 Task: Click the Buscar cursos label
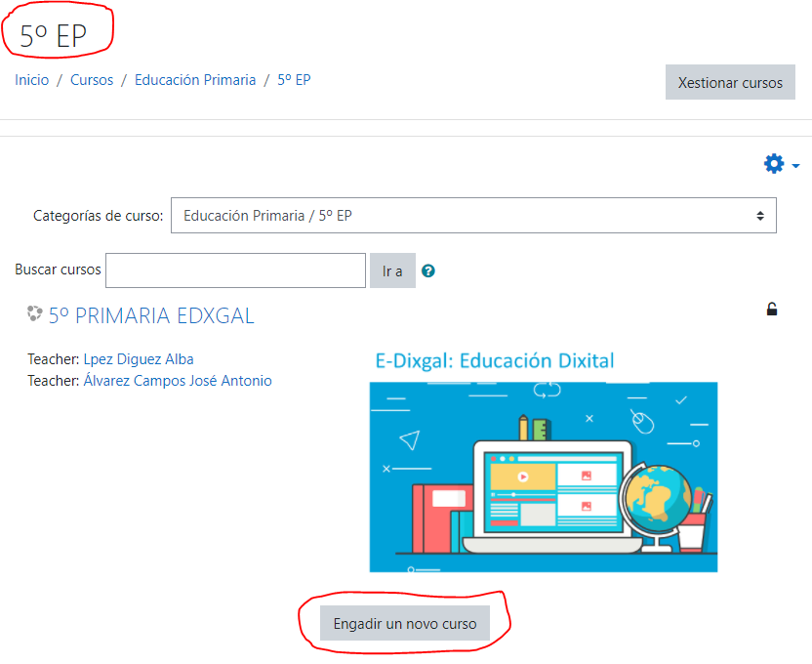[x=58, y=270]
